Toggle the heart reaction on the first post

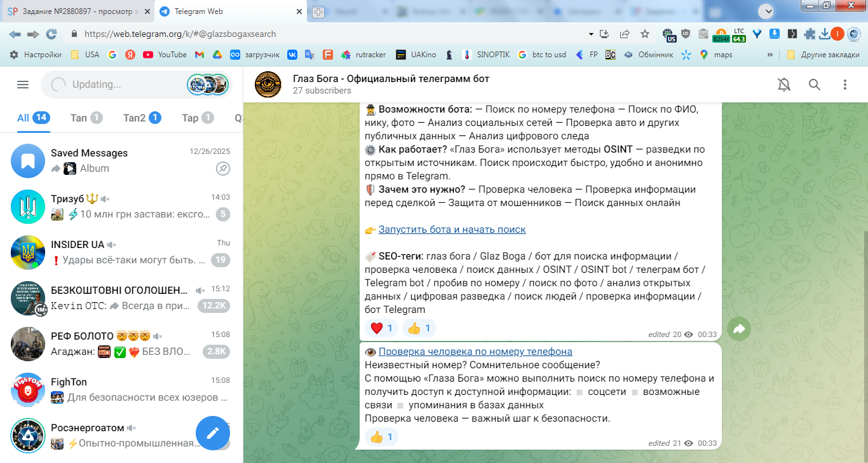381,328
